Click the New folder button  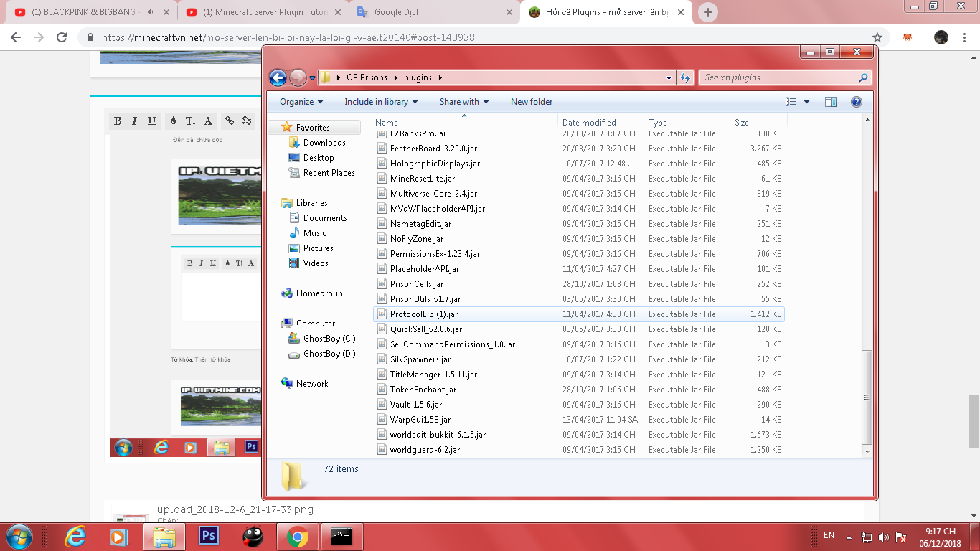(531, 102)
